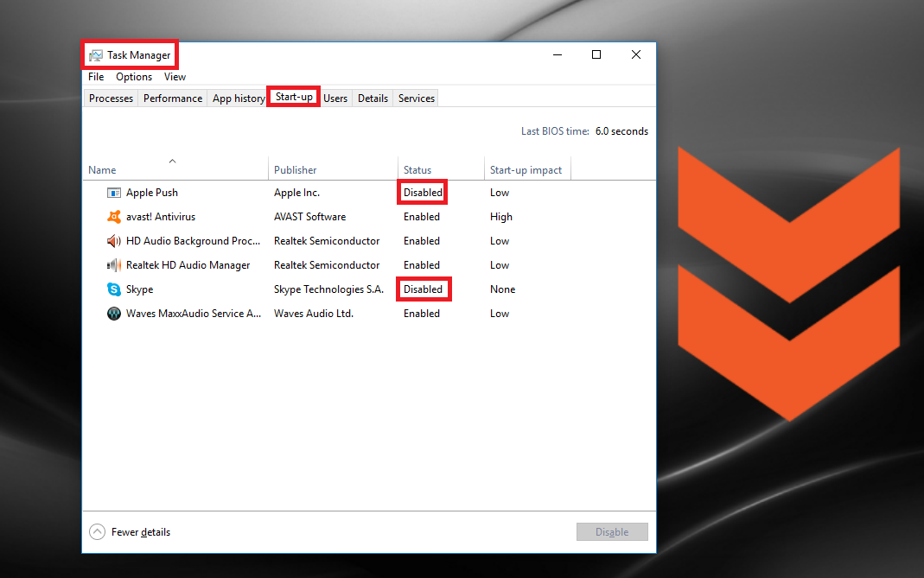This screenshot has width=924, height=578.
Task: Click the None start-up impact value
Action: tap(503, 289)
